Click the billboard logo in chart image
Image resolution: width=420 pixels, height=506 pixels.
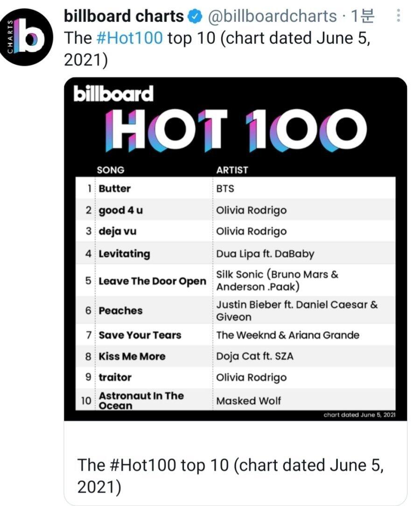tap(113, 94)
